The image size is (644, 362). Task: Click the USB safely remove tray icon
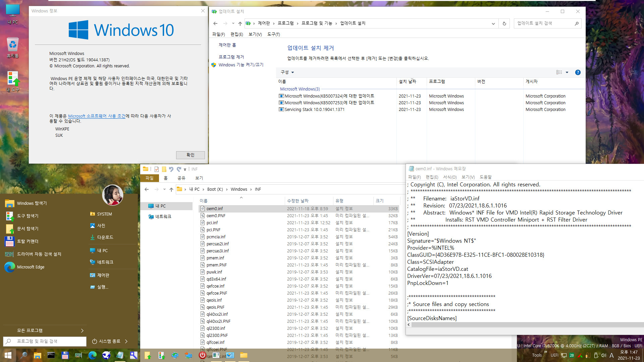click(596, 355)
